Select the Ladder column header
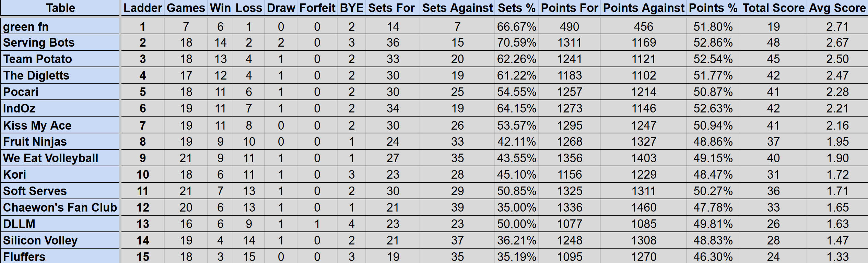Viewport: 868px width, 263px height. click(x=143, y=8)
